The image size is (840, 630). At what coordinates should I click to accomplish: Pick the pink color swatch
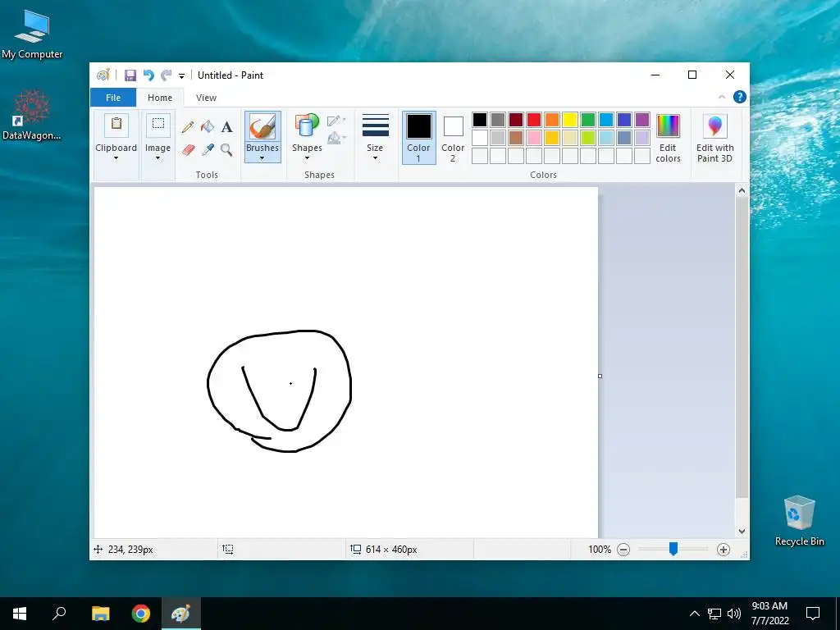pyautogui.click(x=534, y=138)
